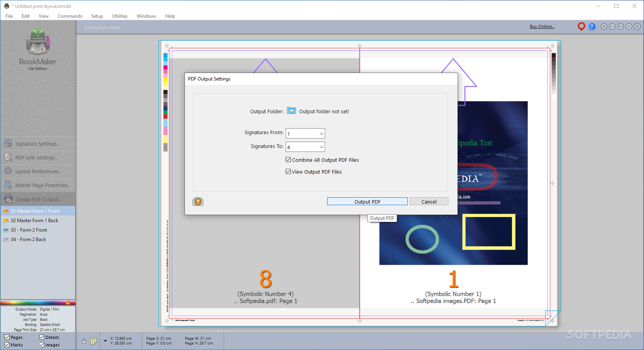
Task: Click the grayscale strip on sheet right edge
Action: pyautogui.click(x=554, y=75)
